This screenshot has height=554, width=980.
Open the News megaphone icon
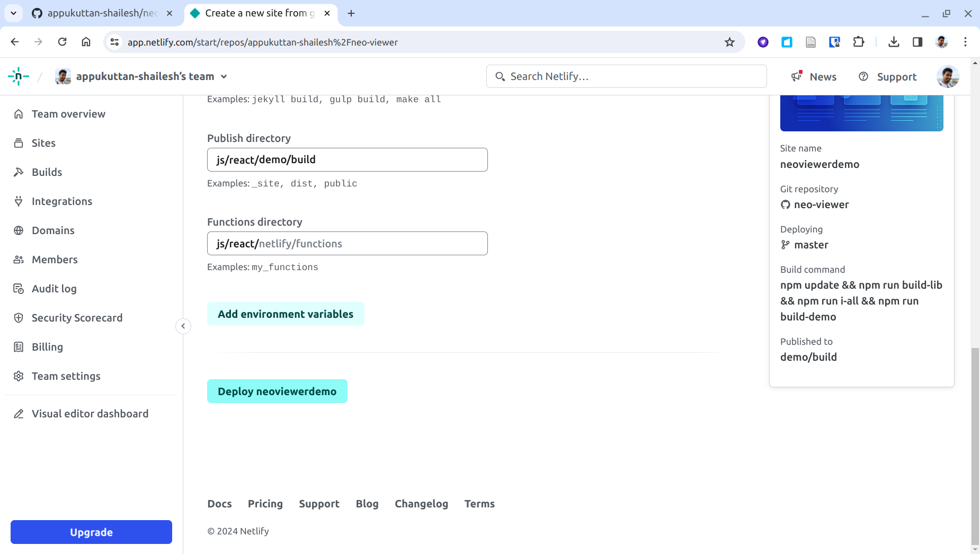coord(796,76)
